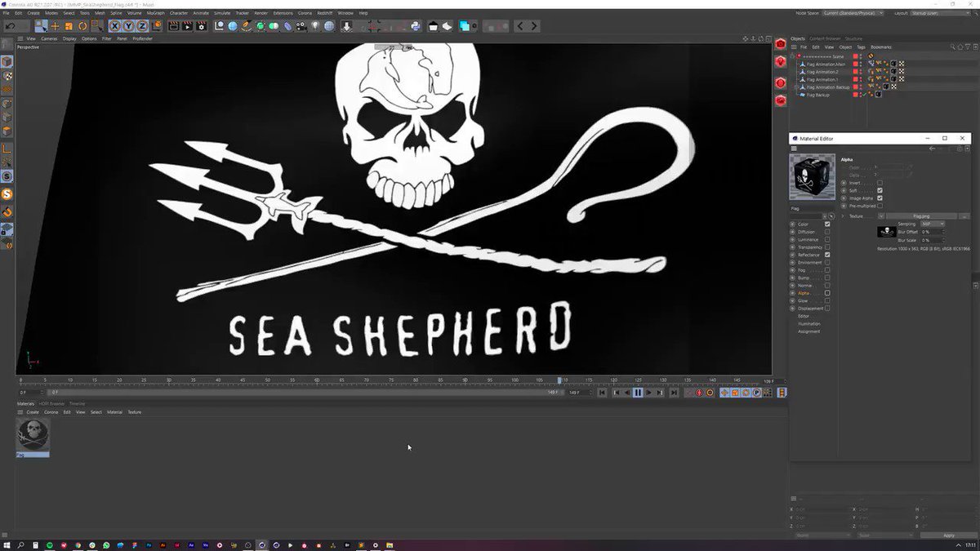
Task: Click the skull texture preview thumbnail
Action: 887,232
